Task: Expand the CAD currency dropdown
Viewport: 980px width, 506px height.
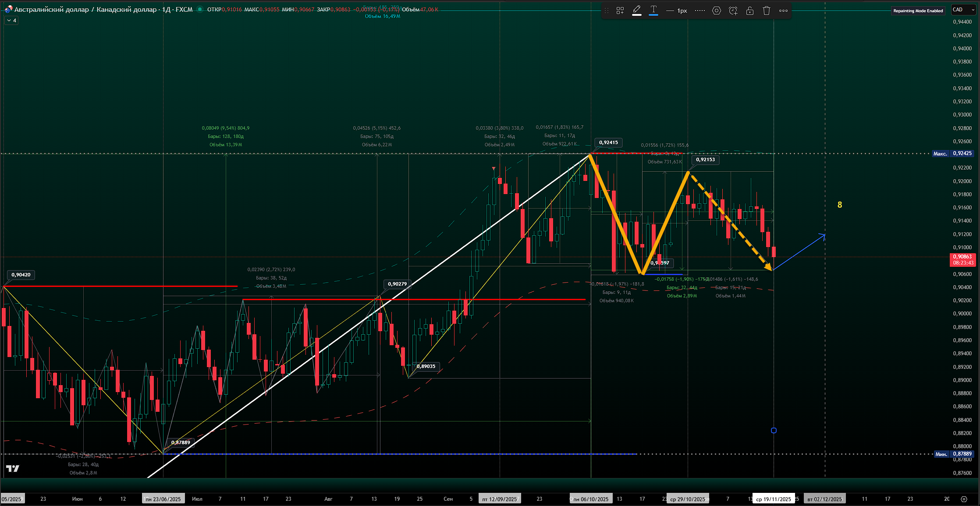Action: click(x=963, y=10)
